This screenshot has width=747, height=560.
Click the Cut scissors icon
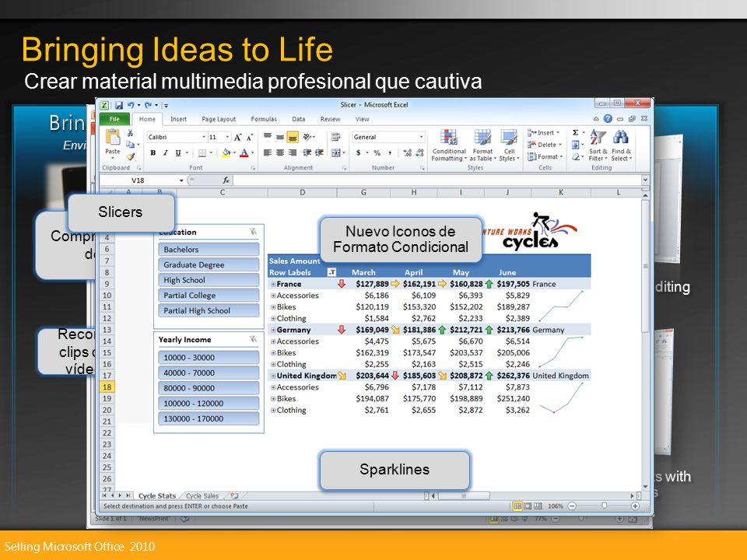coord(130,133)
